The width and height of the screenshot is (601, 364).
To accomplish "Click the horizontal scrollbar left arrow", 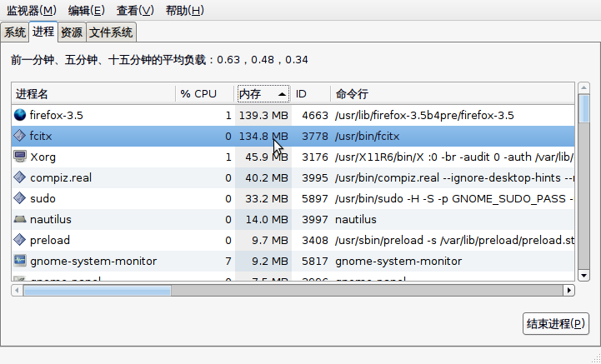I will pos(18,291).
